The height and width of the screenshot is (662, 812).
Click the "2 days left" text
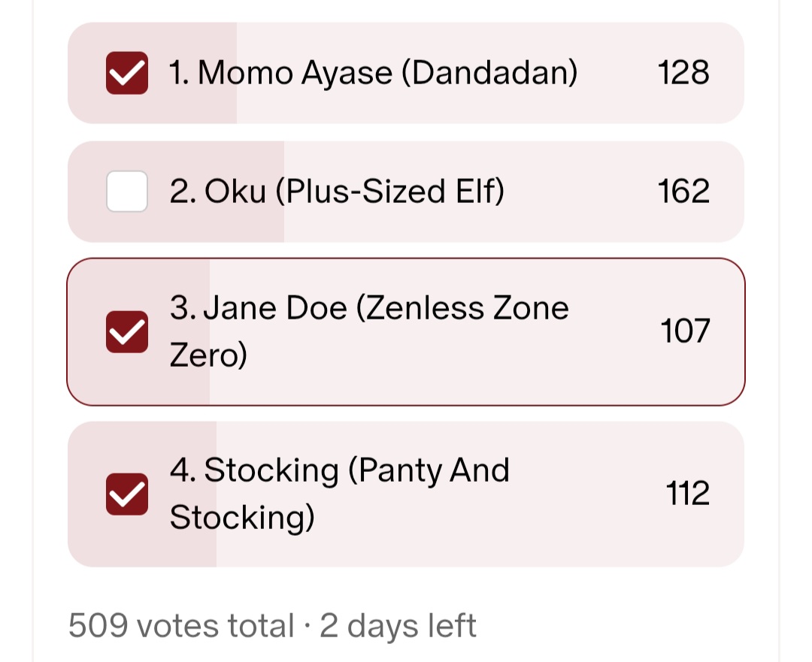click(398, 626)
